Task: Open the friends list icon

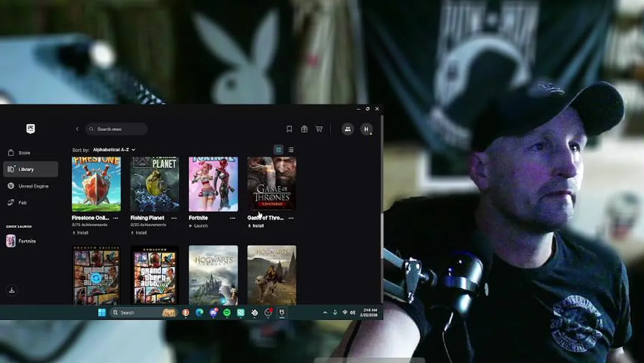Action: (348, 129)
